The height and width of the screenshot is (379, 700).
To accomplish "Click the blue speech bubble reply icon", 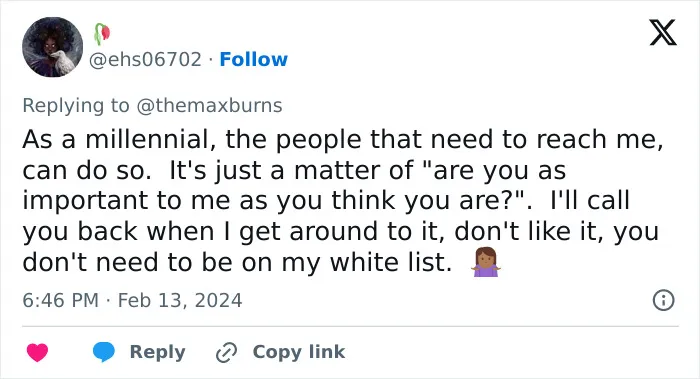I will (x=104, y=352).
